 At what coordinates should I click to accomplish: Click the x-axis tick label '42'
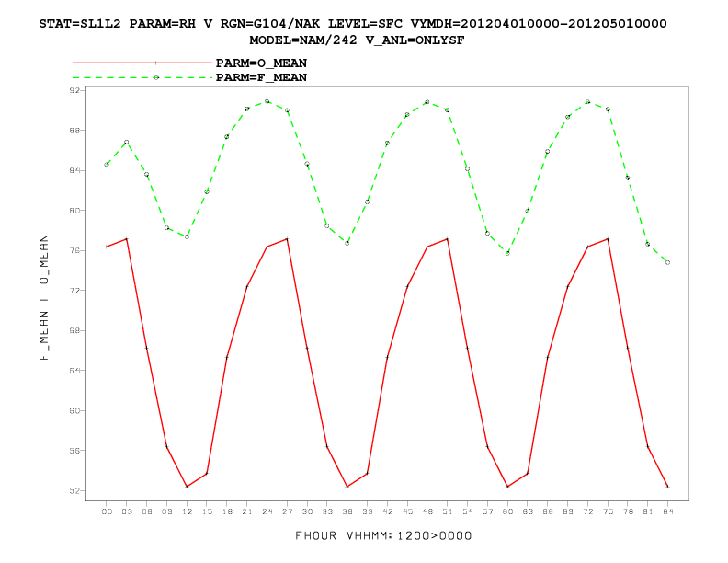(387, 511)
